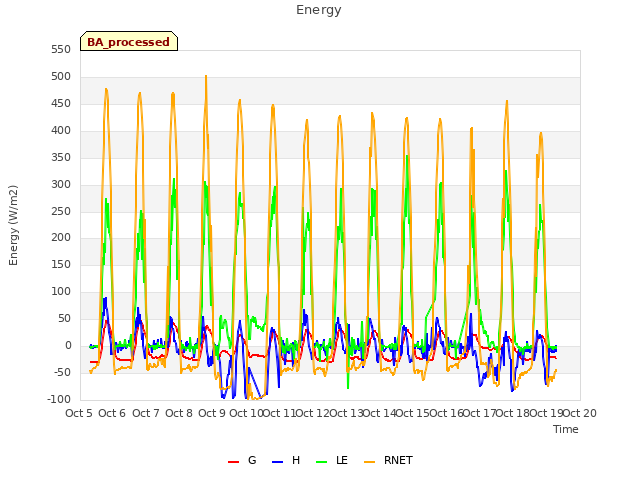Click the orange RNET legend color marker
Screen dimensions: 640x480
[x=369, y=462]
